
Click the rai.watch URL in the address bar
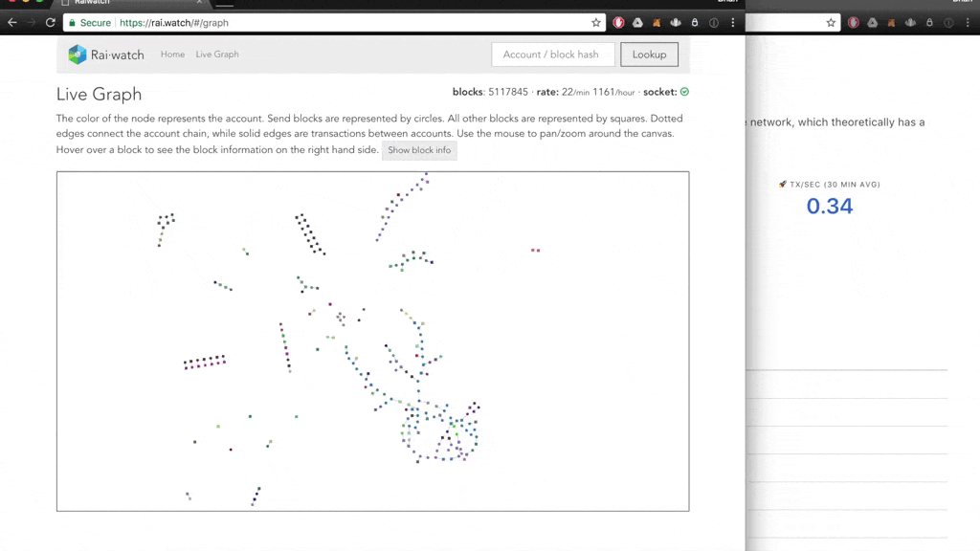pyautogui.click(x=174, y=22)
